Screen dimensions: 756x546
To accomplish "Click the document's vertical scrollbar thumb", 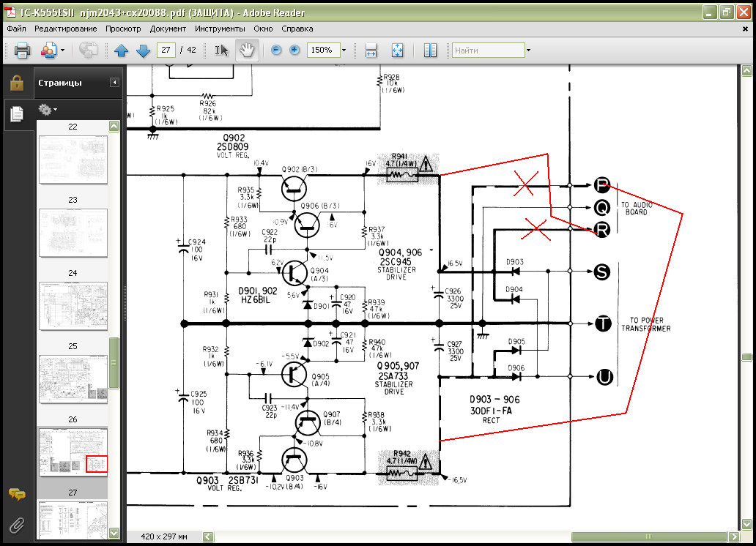I will (x=746, y=357).
